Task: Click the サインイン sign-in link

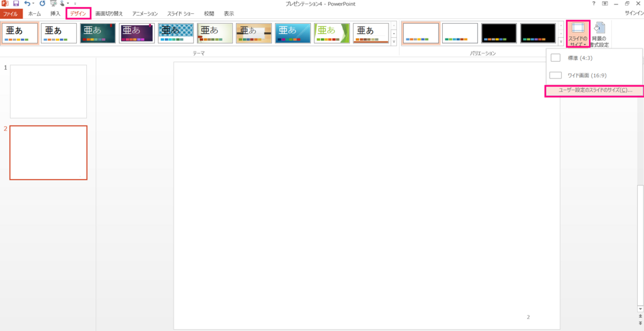Action: (x=634, y=14)
